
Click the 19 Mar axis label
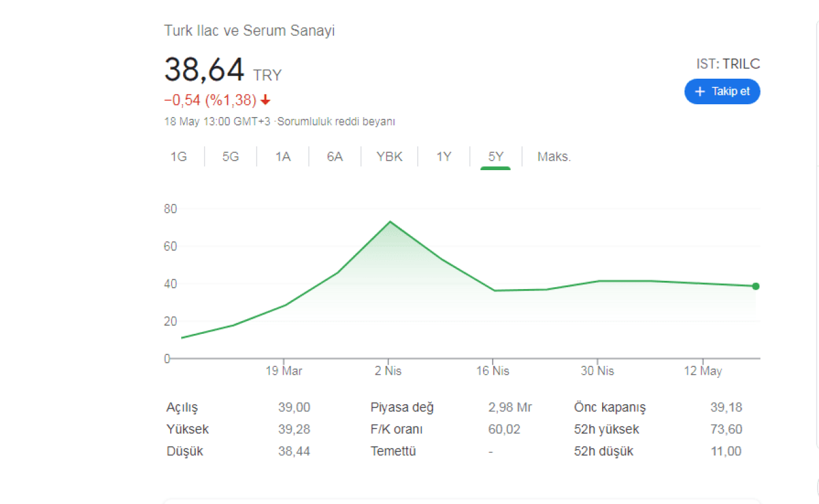pyautogui.click(x=284, y=371)
